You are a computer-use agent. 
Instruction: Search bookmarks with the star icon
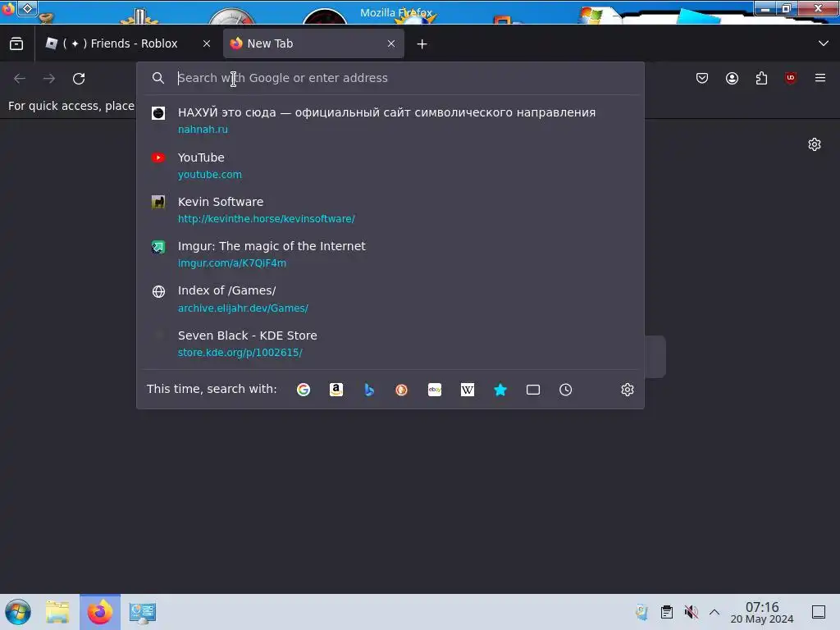click(500, 390)
